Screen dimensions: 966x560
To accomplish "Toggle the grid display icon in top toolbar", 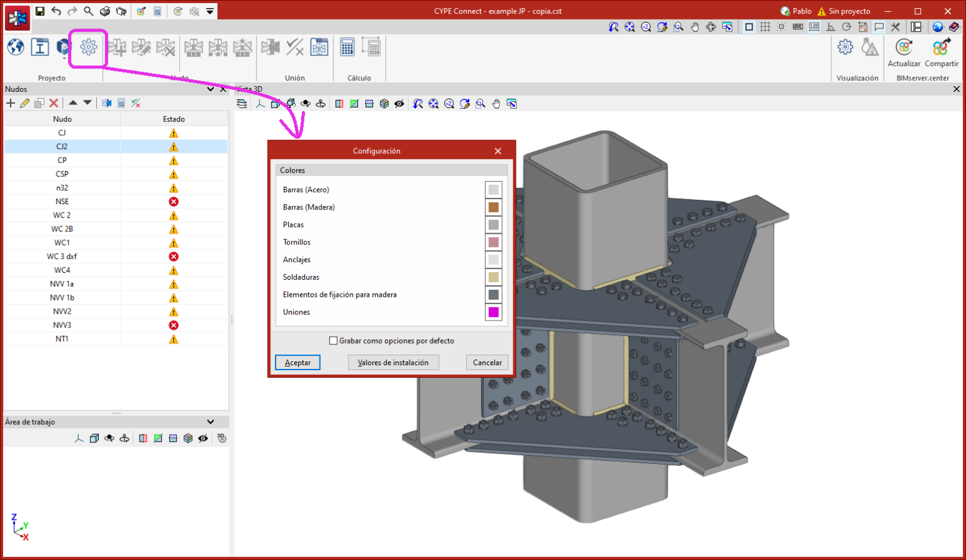I will [x=765, y=27].
